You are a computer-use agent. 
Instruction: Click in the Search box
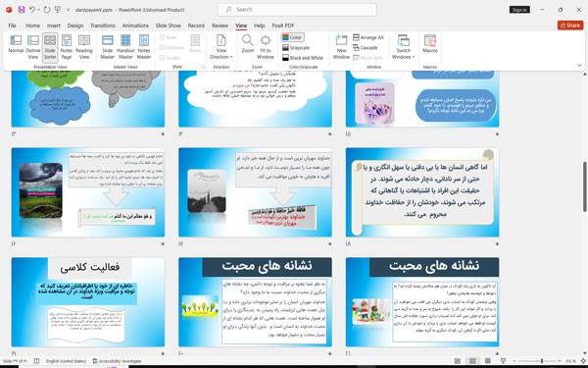(297, 10)
